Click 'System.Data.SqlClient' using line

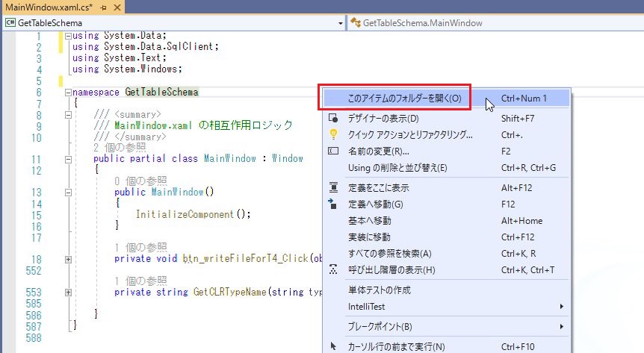pyautogui.click(x=146, y=46)
